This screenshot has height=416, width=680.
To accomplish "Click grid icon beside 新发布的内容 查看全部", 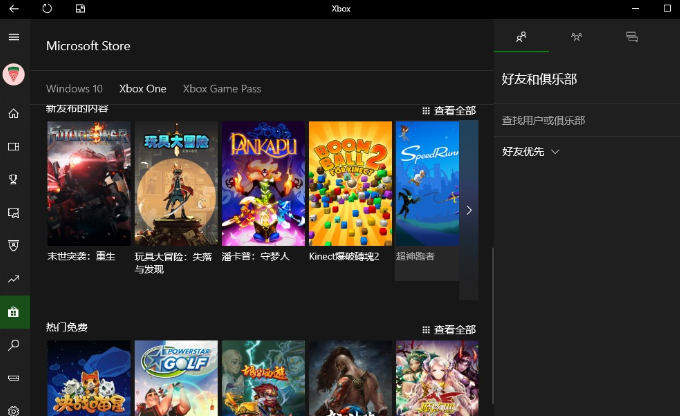I will point(426,111).
